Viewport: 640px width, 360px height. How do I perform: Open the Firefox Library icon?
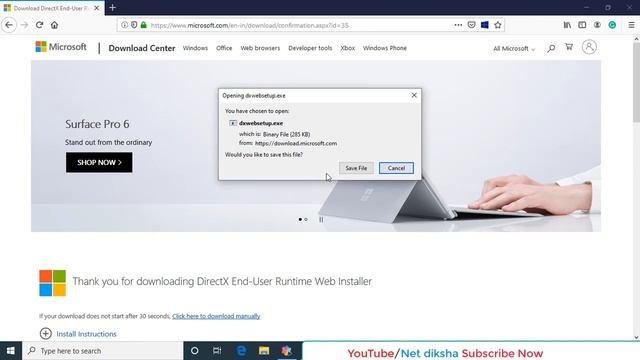pos(567,25)
